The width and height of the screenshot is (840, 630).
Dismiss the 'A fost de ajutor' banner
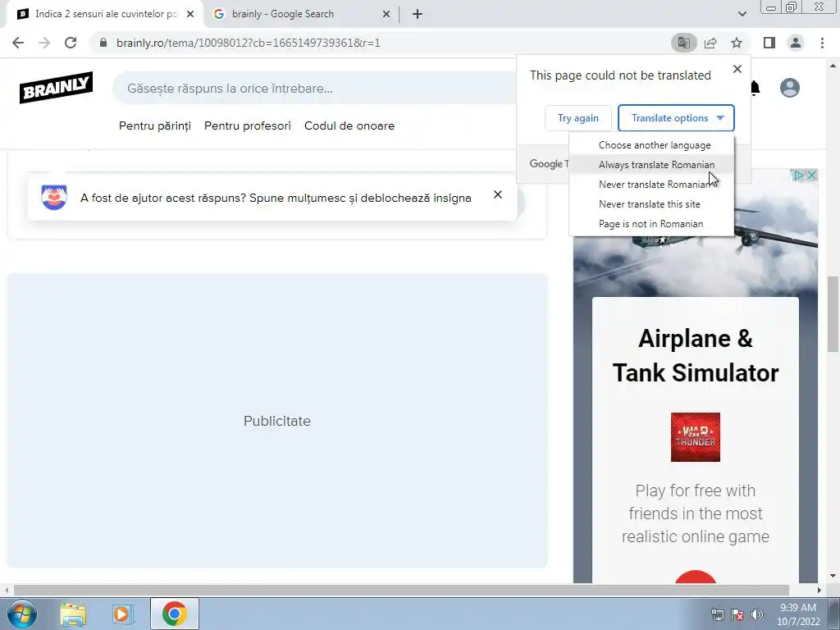(498, 194)
